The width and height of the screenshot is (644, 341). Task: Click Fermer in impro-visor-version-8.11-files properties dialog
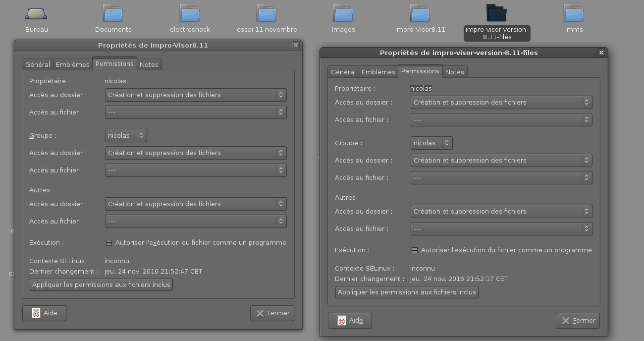[578, 321]
